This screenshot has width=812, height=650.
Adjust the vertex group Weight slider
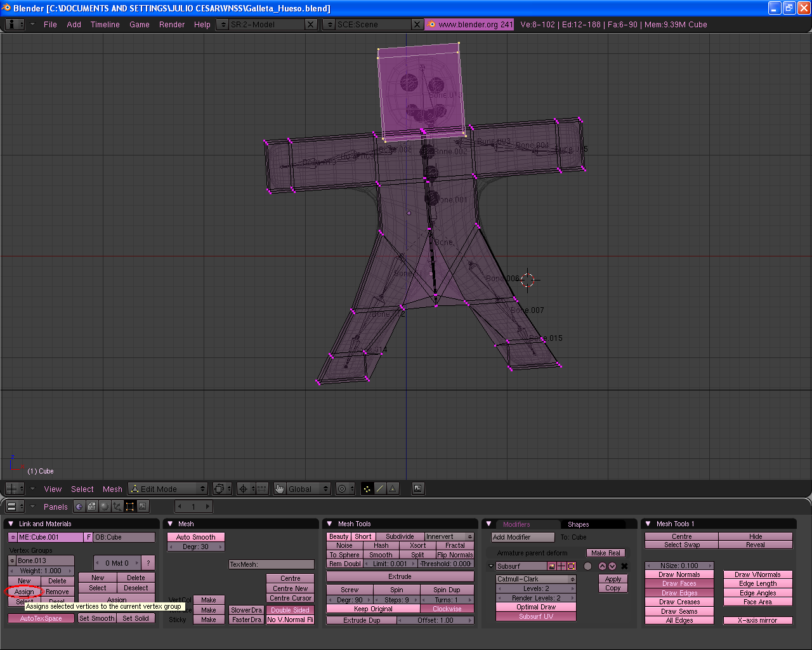(x=41, y=571)
